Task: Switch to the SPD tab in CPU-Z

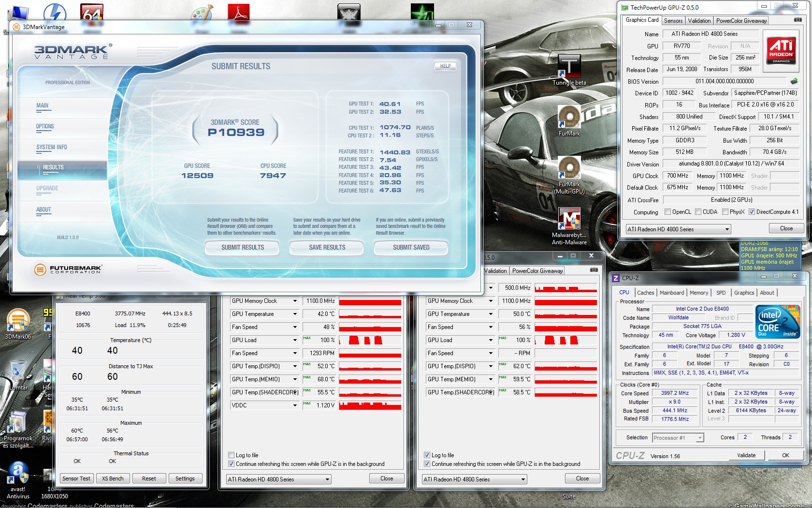Action: tap(721, 293)
